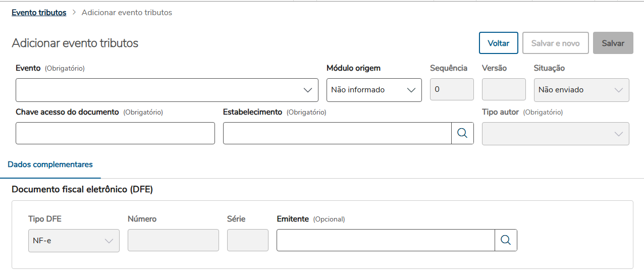Image resolution: width=644 pixels, height=275 pixels.
Task: Click the Sequência field
Action: (x=451, y=90)
